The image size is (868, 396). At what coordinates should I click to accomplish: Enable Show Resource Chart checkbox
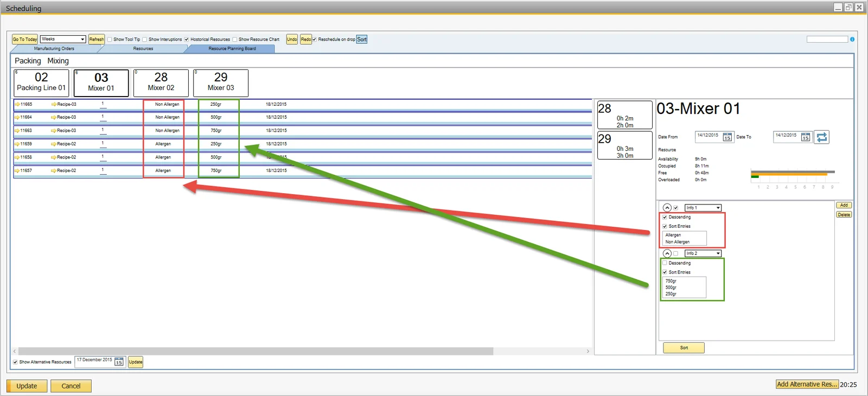click(235, 39)
